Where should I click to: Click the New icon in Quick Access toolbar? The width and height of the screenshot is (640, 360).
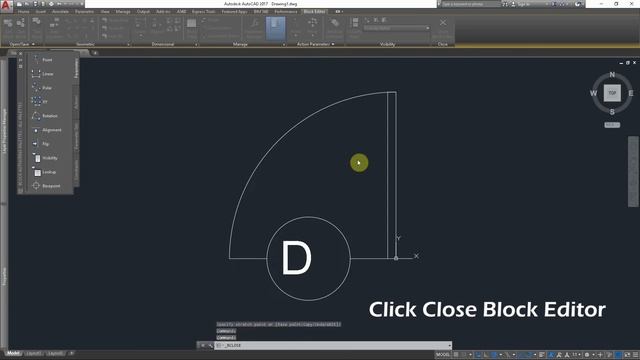[x=20, y=4]
